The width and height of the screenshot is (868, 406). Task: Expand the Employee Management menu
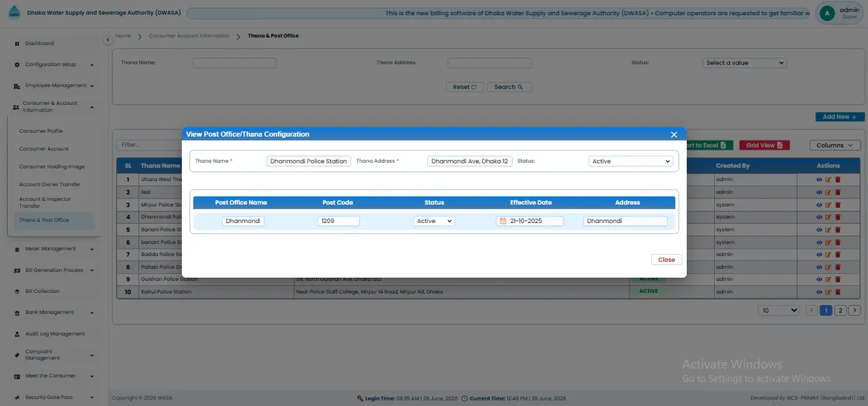click(x=54, y=85)
